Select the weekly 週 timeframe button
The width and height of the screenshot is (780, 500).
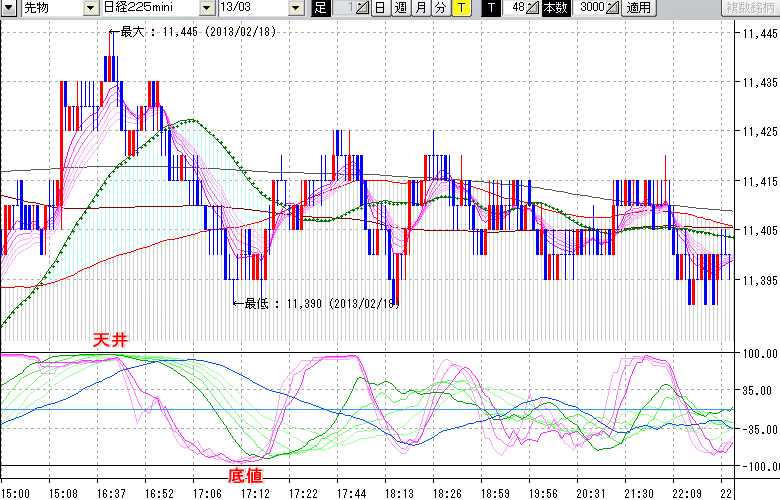400,8
